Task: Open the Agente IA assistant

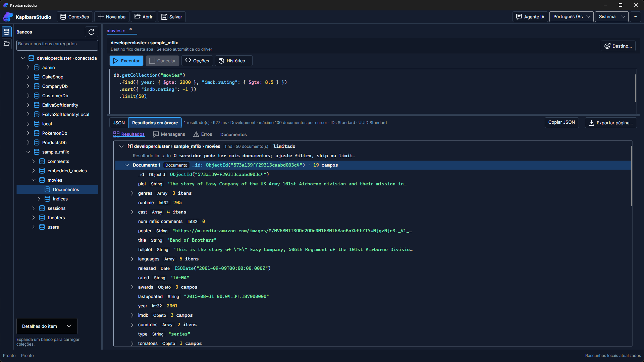Action: tap(530, 17)
